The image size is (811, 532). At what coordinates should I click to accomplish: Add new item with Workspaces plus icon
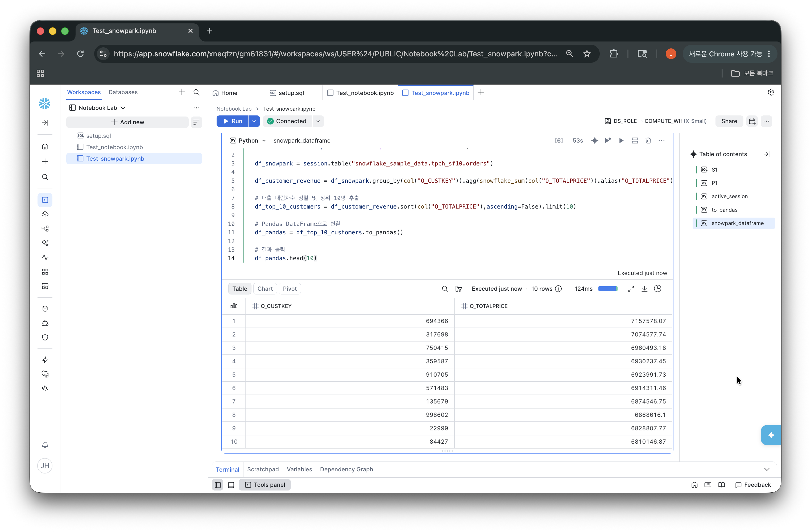(x=182, y=92)
